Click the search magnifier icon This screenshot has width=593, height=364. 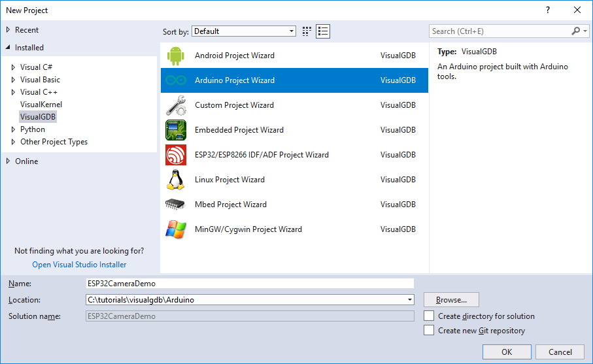(x=575, y=31)
